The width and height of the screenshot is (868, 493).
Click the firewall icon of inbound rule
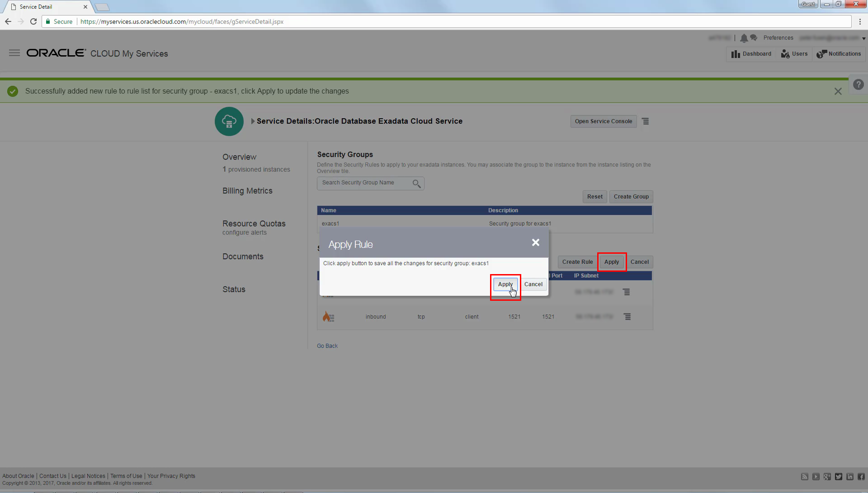click(x=328, y=317)
